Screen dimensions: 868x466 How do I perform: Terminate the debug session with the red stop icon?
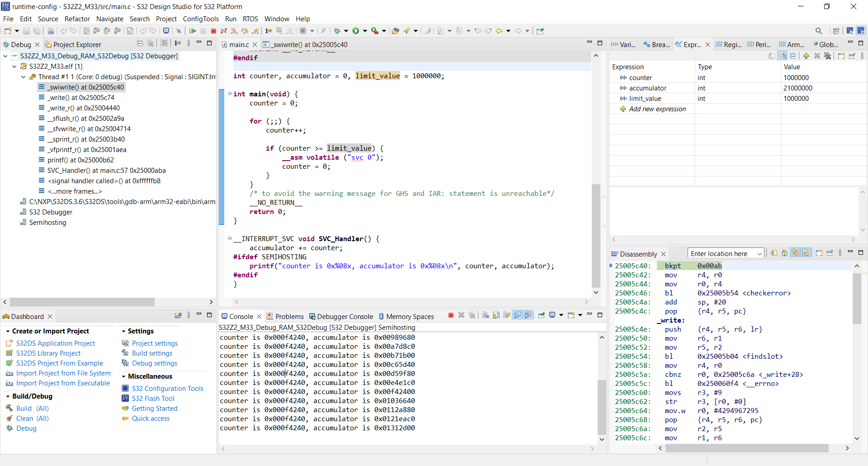pyautogui.click(x=213, y=31)
